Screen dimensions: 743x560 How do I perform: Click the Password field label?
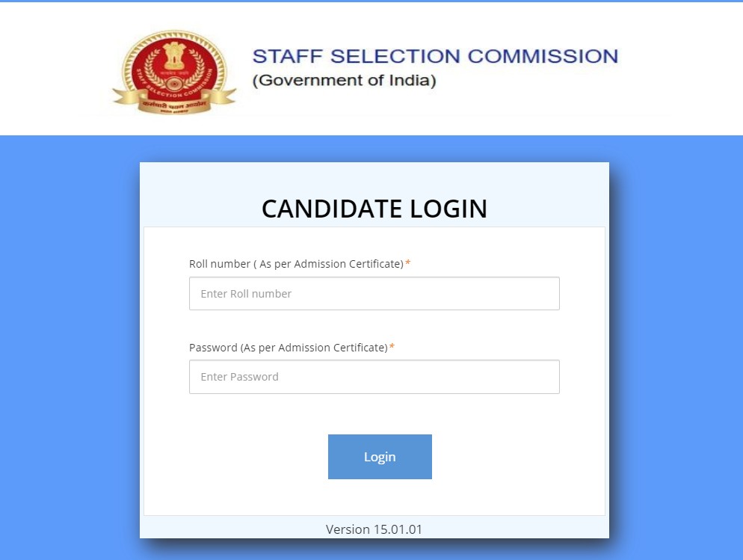[x=289, y=347]
